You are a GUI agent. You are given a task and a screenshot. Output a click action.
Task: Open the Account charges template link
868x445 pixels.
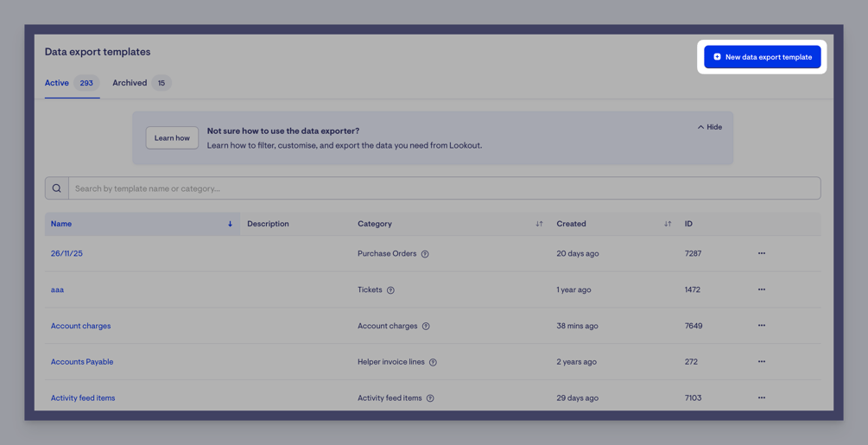pos(81,326)
